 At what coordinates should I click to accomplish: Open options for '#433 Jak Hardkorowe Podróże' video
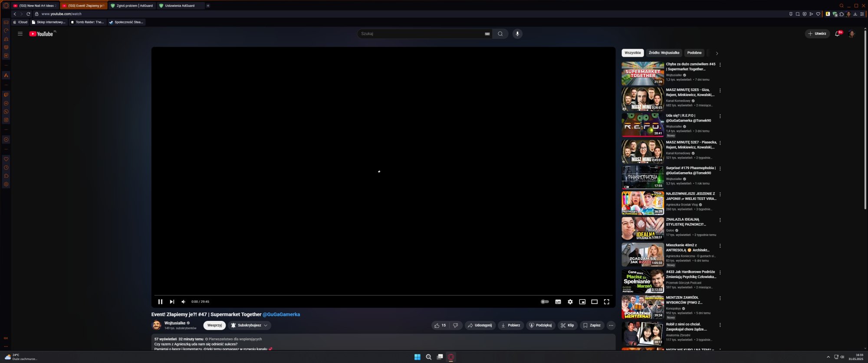(720, 273)
